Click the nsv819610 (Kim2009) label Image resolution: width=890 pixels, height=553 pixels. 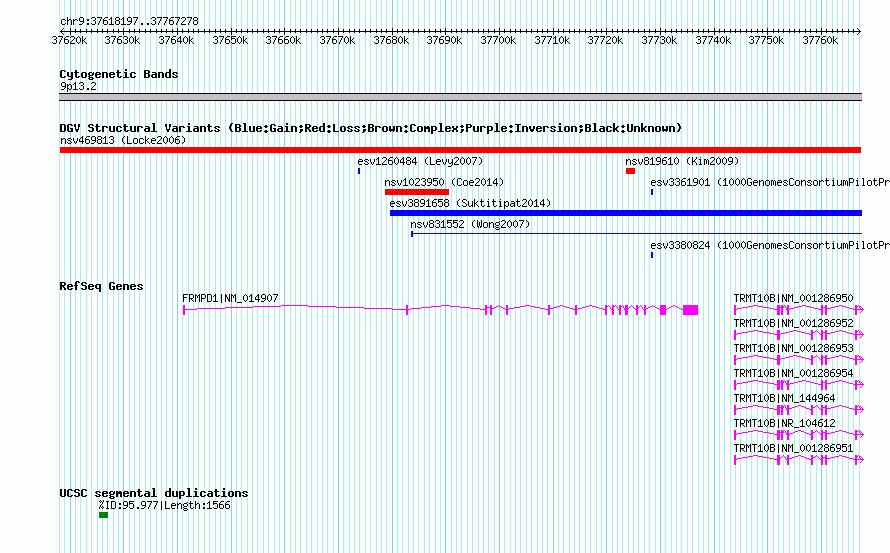point(682,161)
